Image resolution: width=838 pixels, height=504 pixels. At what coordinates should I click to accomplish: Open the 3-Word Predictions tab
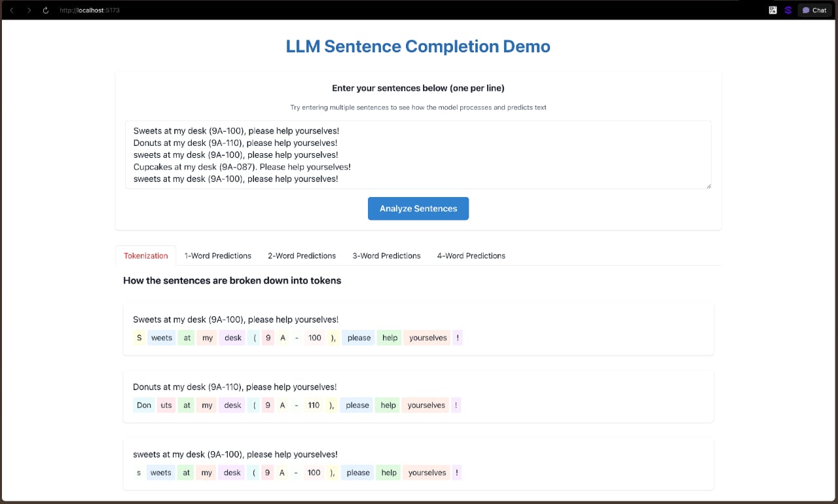tap(386, 255)
